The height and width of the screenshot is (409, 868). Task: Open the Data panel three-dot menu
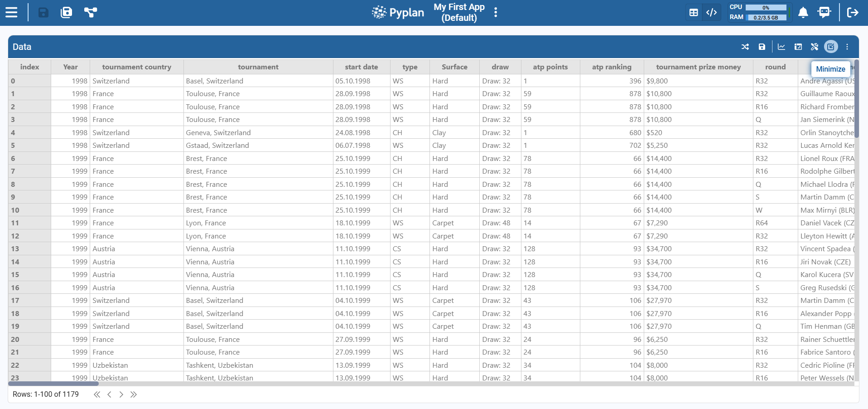click(847, 47)
